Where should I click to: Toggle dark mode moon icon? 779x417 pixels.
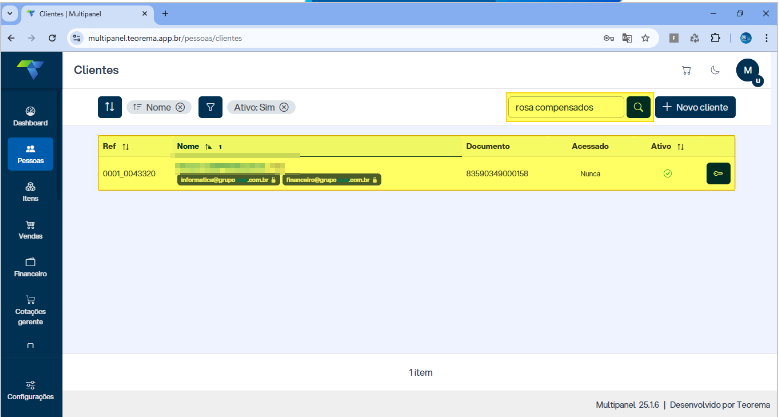click(715, 70)
